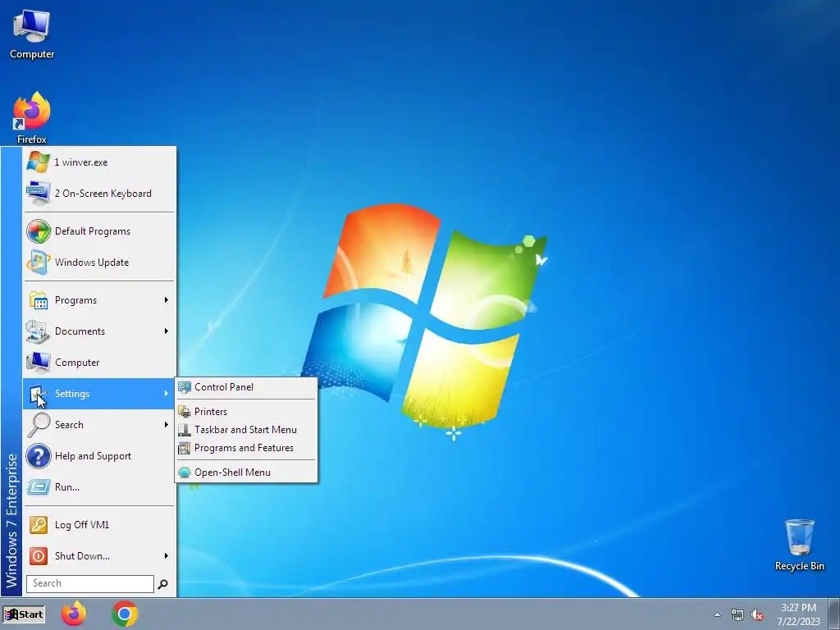Click the Programs and Features icon
The width and height of the screenshot is (840, 630).
click(185, 448)
